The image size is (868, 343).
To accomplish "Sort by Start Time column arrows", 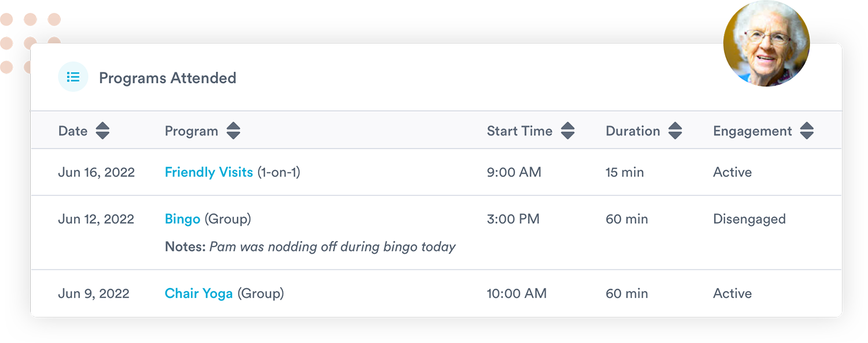I will tap(568, 131).
